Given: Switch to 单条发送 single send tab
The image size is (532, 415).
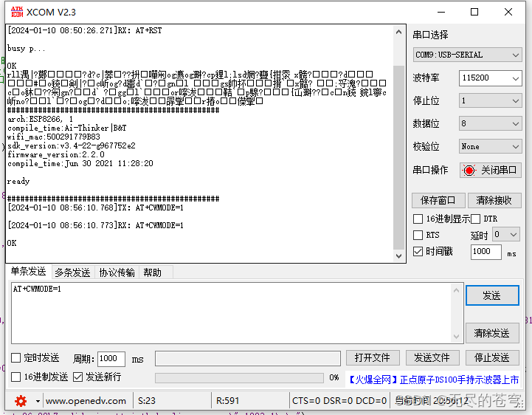Looking at the screenshot, I should click(x=29, y=271).
